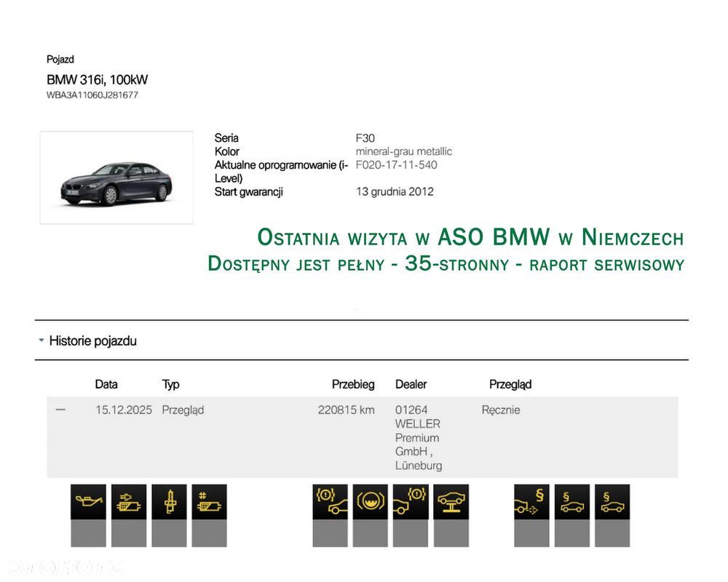728x582 pixels.
Task: Click the Typ column header
Action: (x=170, y=385)
